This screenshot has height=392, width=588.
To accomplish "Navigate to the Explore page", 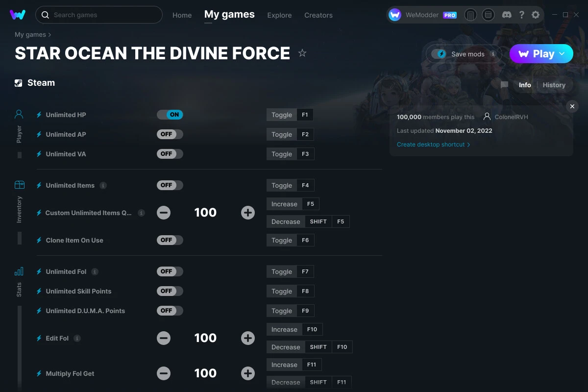I will coord(279,15).
